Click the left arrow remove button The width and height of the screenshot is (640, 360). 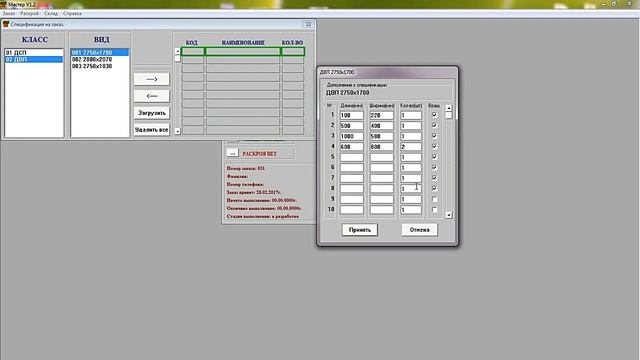(151, 96)
